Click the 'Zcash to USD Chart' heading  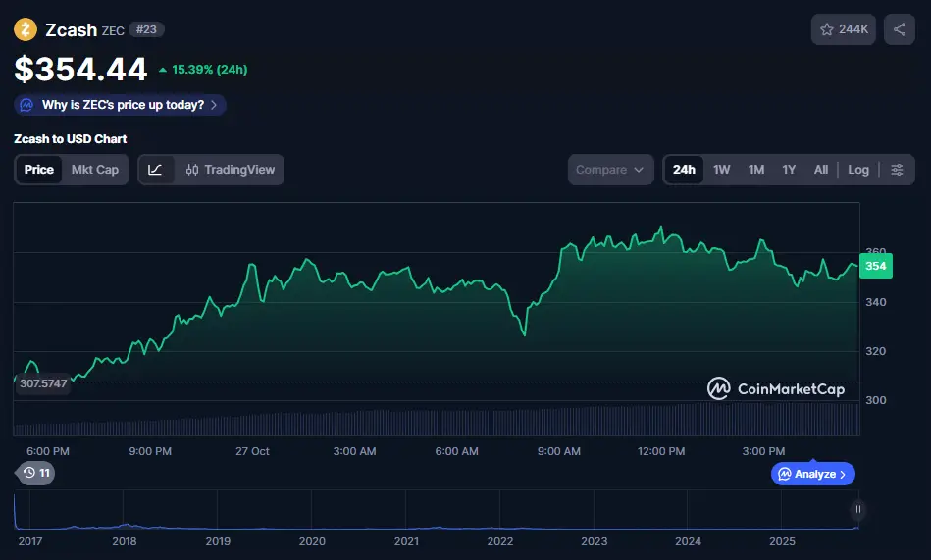coord(70,139)
